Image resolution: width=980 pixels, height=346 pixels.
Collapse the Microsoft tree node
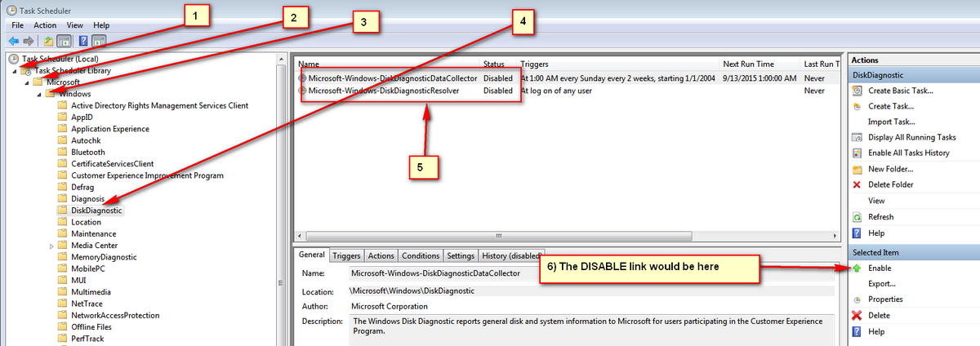coord(28,82)
